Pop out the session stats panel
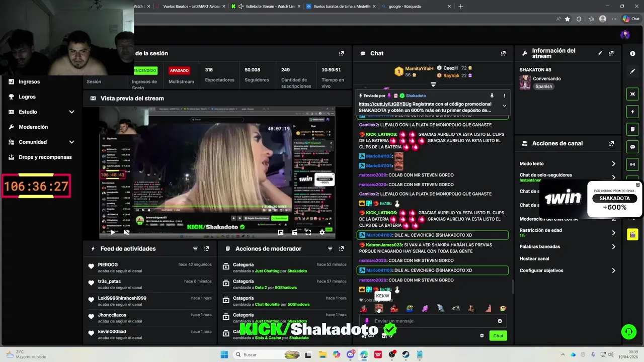Screen dimensions: 644x362 (341, 53)
